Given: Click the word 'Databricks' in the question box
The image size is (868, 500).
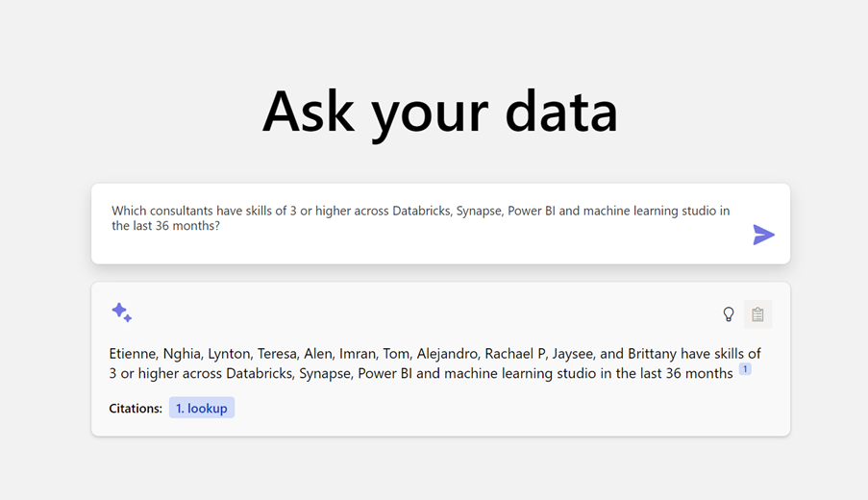Looking at the screenshot, I should tap(420, 211).
